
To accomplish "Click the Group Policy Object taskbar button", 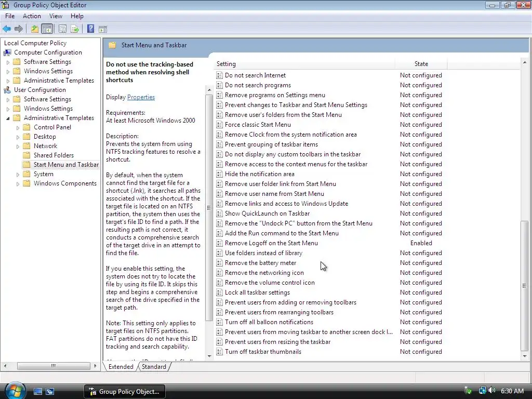I will pos(125,392).
